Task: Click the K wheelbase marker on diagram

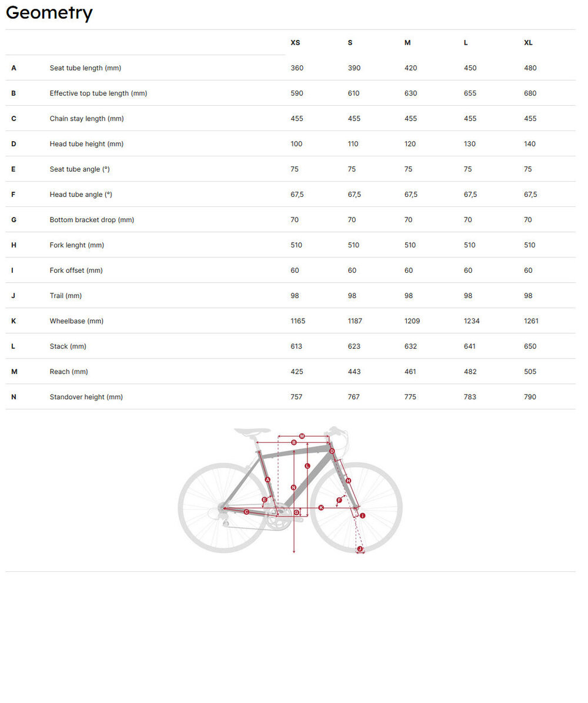Action: (x=321, y=507)
